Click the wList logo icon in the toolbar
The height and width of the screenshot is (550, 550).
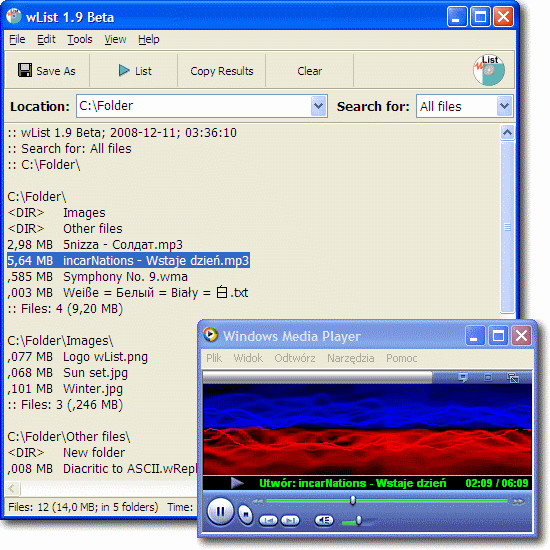489,70
